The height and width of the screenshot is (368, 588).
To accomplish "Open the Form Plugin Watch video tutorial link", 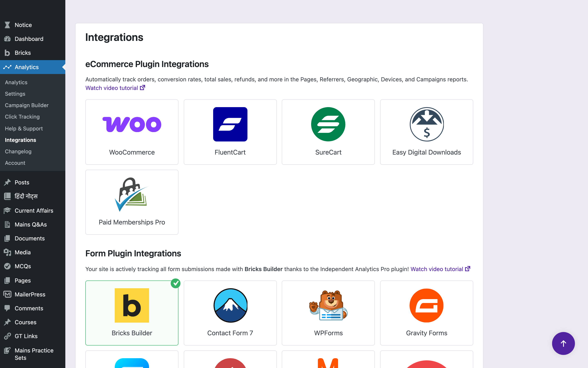I will (440, 269).
